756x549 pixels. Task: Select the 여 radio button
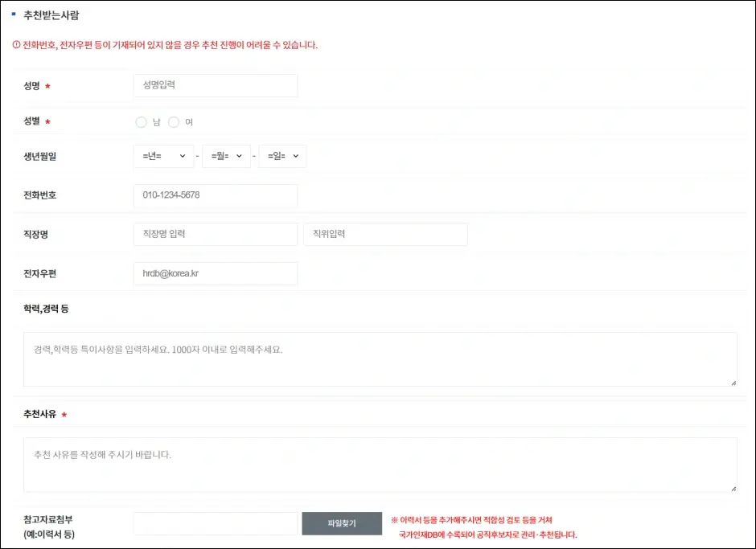[x=174, y=122]
